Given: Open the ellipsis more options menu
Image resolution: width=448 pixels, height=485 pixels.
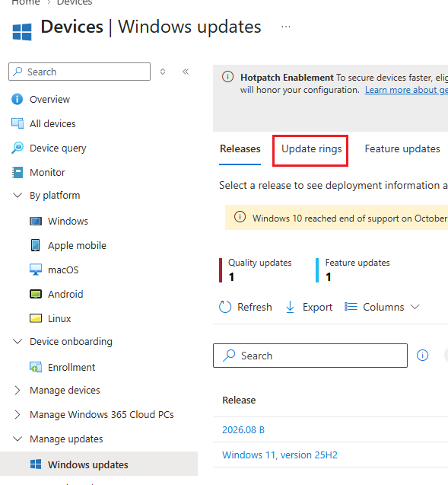Looking at the screenshot, I should click(286, 27).
